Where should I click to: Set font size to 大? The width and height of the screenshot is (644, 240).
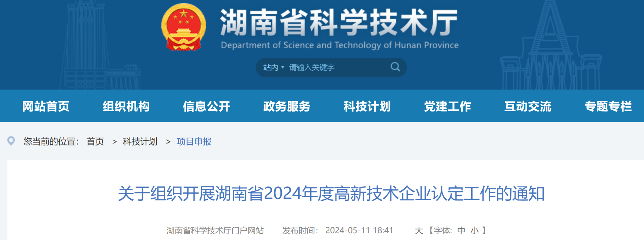pyautogui.click(x=419, y=231)
